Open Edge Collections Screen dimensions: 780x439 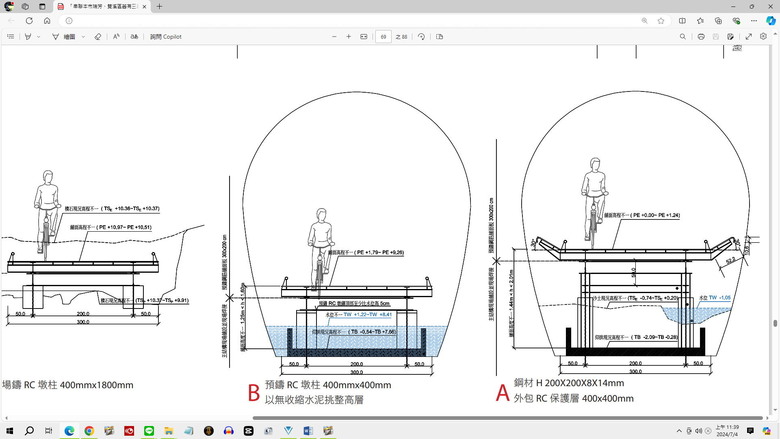tap(718, 20)
